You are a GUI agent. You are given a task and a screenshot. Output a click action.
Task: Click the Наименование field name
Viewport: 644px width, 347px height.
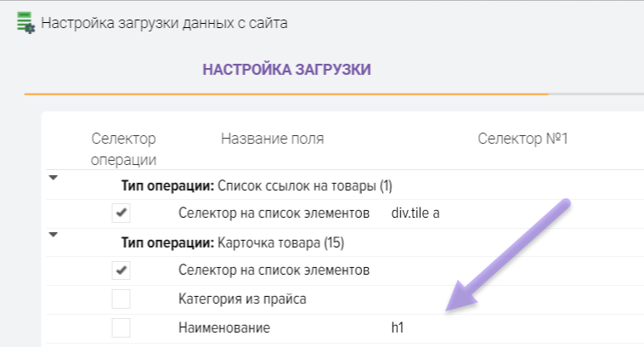coord(223,327)
